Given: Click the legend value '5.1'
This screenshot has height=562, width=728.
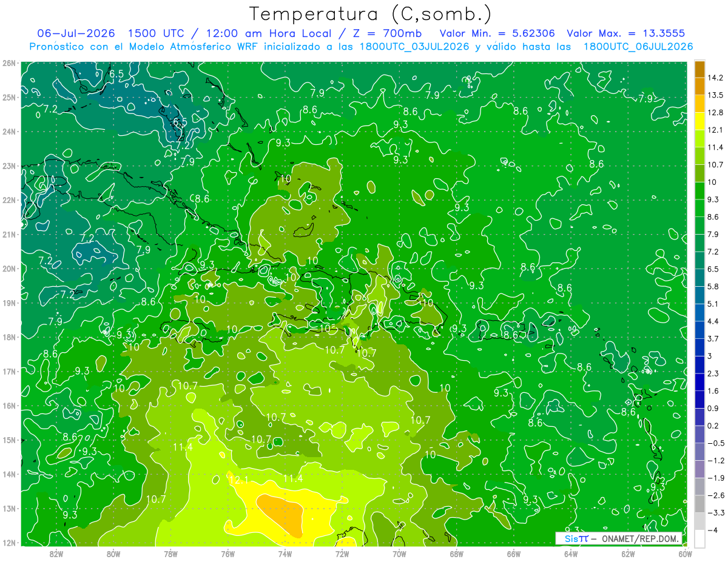Looking at the screenshot, I should [713, 304].
